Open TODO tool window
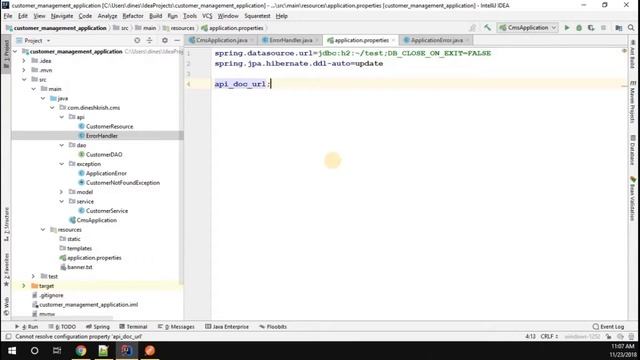This screenshot has height=360, width=640. pos(62,327)
